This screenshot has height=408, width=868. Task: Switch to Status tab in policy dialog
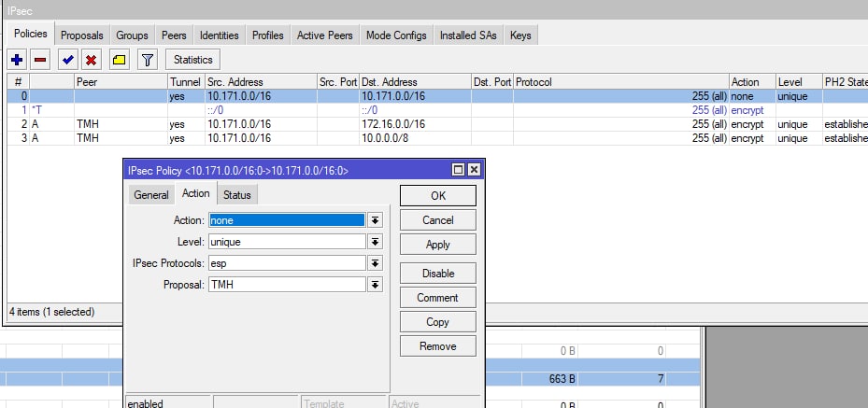[x=237, y=195]
